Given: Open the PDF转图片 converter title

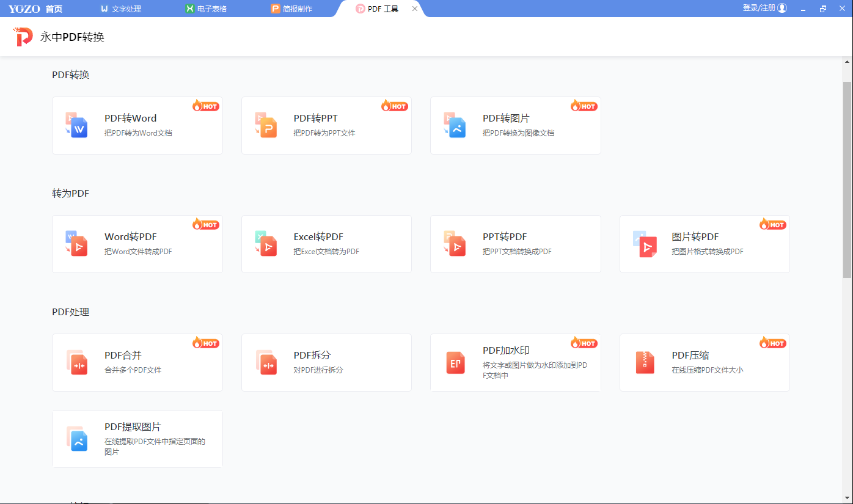Looking at the screenshot, I should (x=506, y=119).
